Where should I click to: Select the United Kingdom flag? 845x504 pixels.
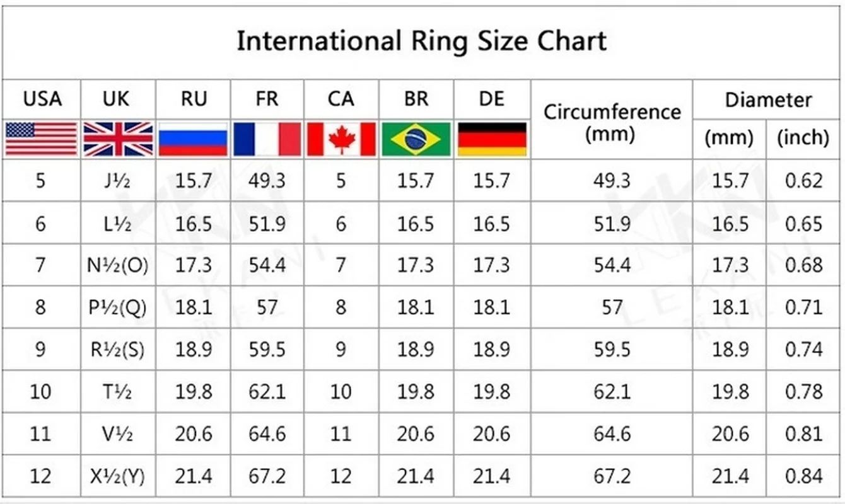(x=118, y=139)
